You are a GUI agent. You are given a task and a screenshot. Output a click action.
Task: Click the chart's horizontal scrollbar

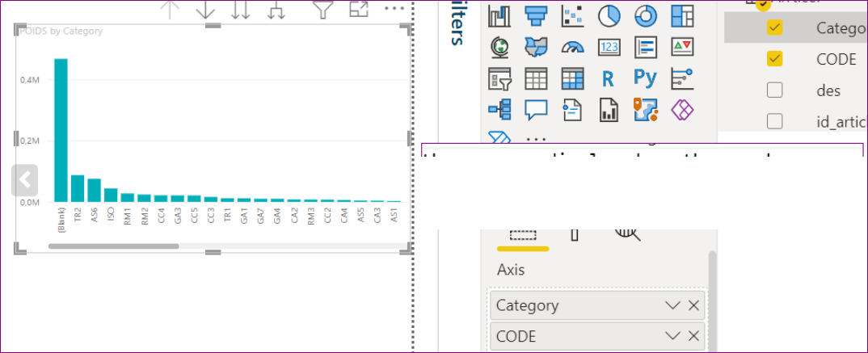113,246
